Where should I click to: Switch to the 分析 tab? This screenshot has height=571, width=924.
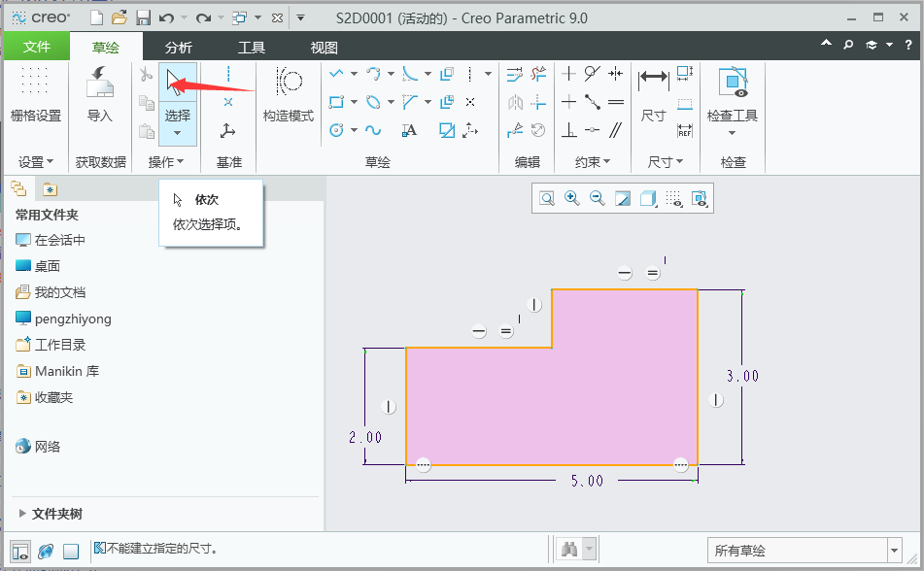point(179,48)
